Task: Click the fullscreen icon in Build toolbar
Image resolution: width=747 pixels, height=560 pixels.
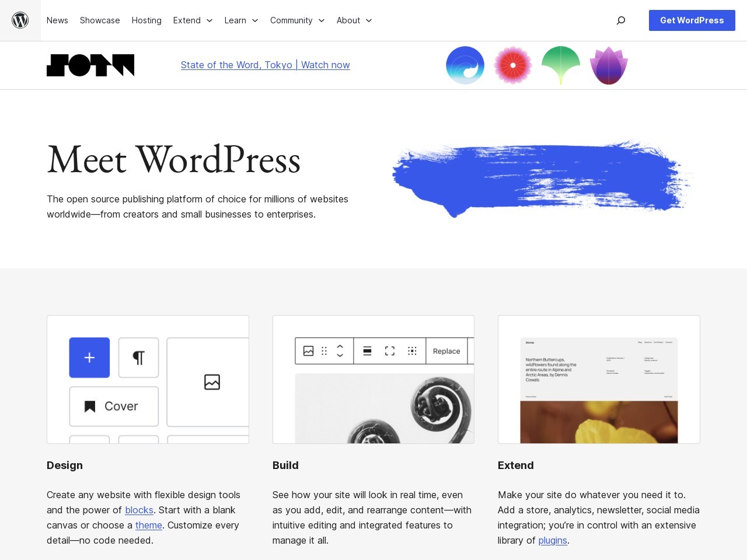Action: tap(389, 351)
